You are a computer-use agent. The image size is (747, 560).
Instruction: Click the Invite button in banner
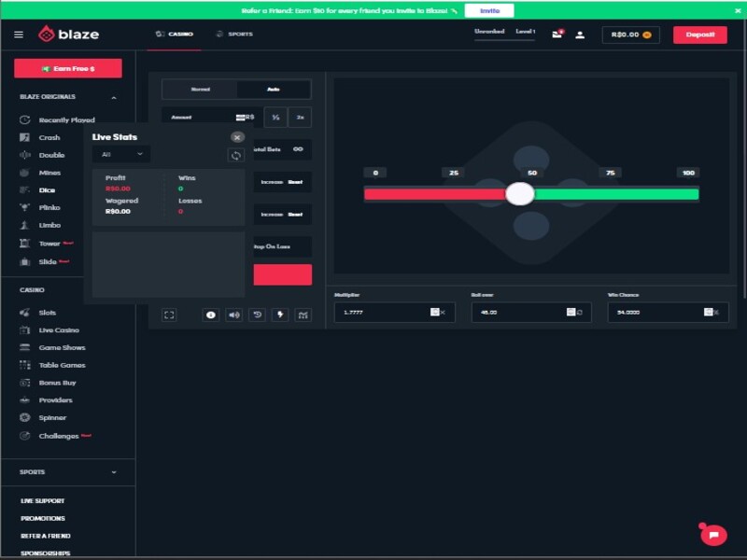point(489,10)
